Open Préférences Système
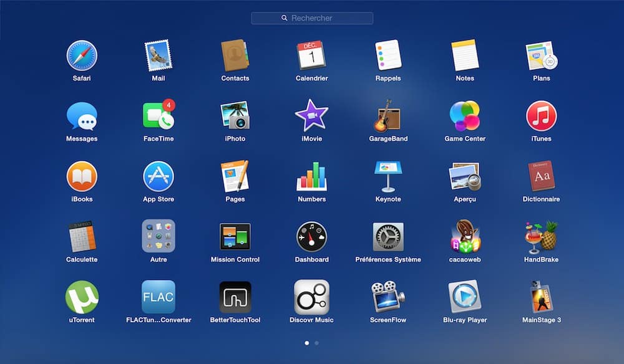The height and width of the screenshot is (364, 624). pyautogui.click(x=388, y=236)
